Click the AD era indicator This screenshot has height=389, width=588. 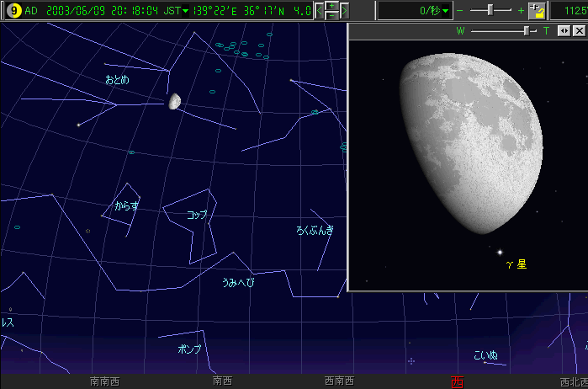pyautogui.click(x=31, y=11)
